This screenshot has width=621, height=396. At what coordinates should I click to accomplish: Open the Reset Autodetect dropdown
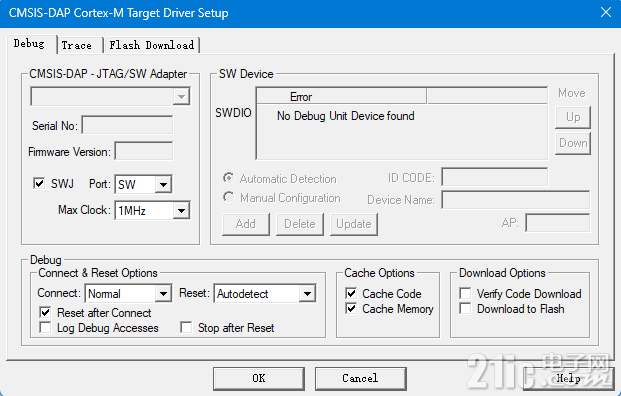265,293
